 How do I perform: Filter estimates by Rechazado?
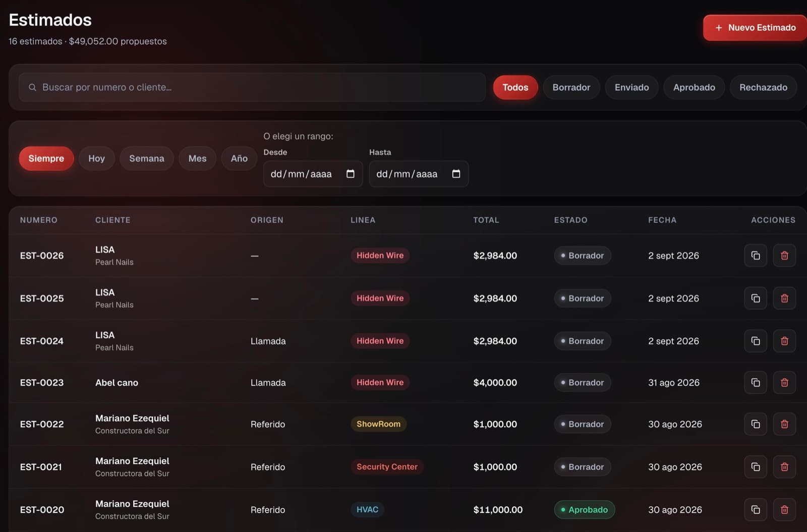(763, 87)
